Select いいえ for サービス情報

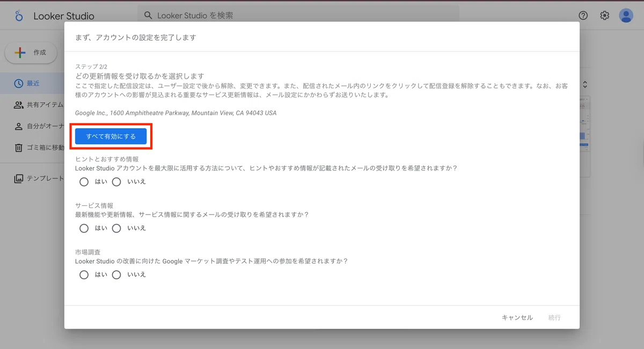[116, 228]
